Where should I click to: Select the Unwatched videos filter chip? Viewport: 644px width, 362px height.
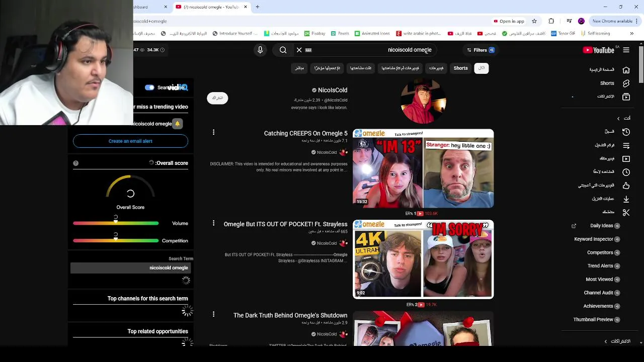(x=400, y=68)
